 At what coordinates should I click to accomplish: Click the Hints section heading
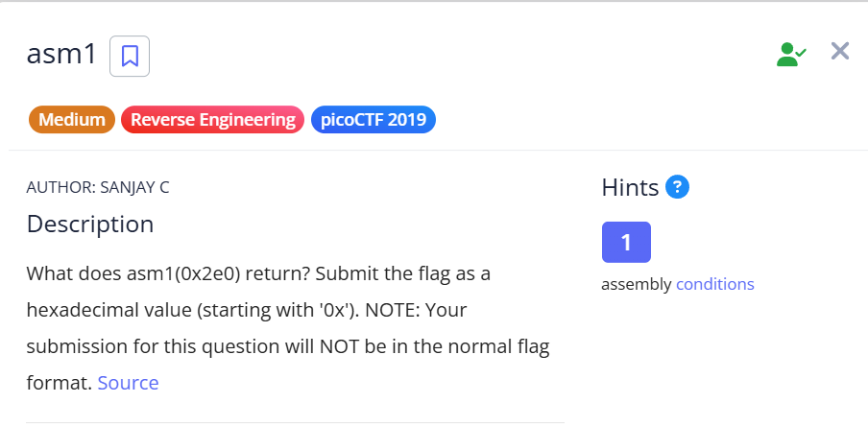point(630,186)
